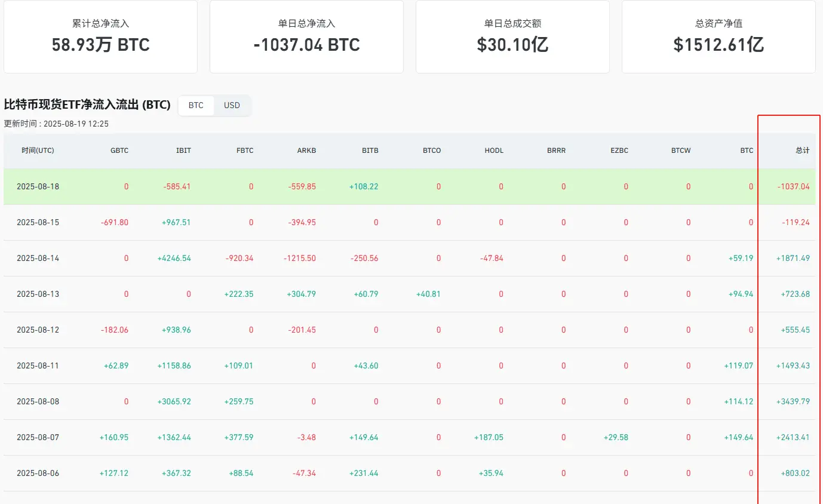This screenshot has width=823, height=504.
Task: Click the +29.58 EZBC value
Action: [x=616, y=437]
